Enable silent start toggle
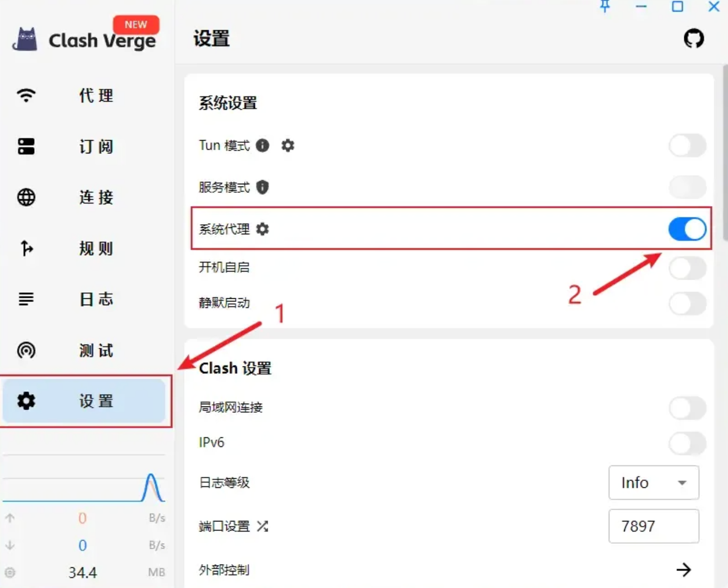This screenshot has height=588, width=728. point(687,304)
